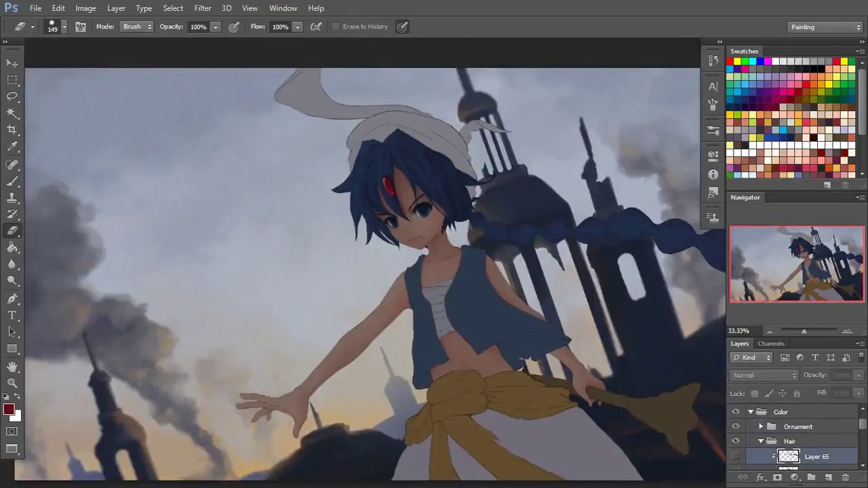This screenshot has height=488, width=868.
Task: Toggle visibility of Ornament group
Action: (736, 426)
